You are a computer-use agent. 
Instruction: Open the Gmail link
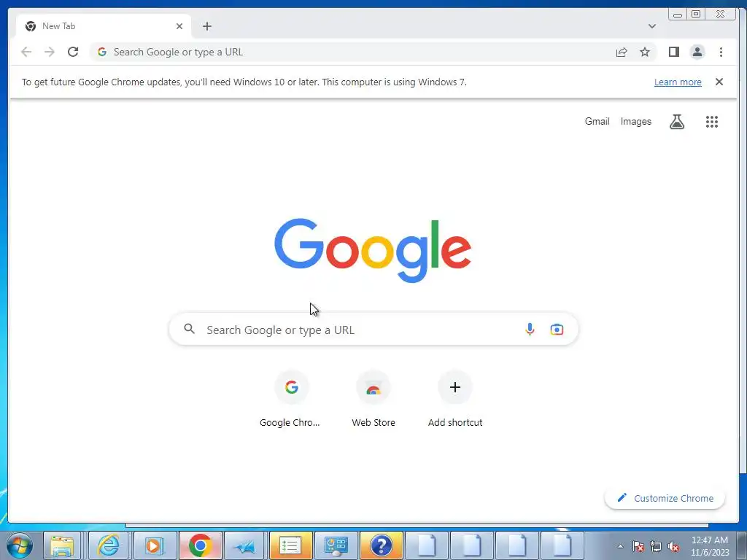pyautogui.click(x=597, y=122)
